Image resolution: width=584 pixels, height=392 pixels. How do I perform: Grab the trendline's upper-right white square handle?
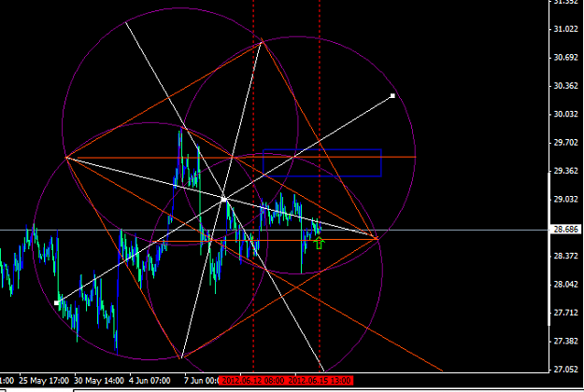[x=392, y=96]
